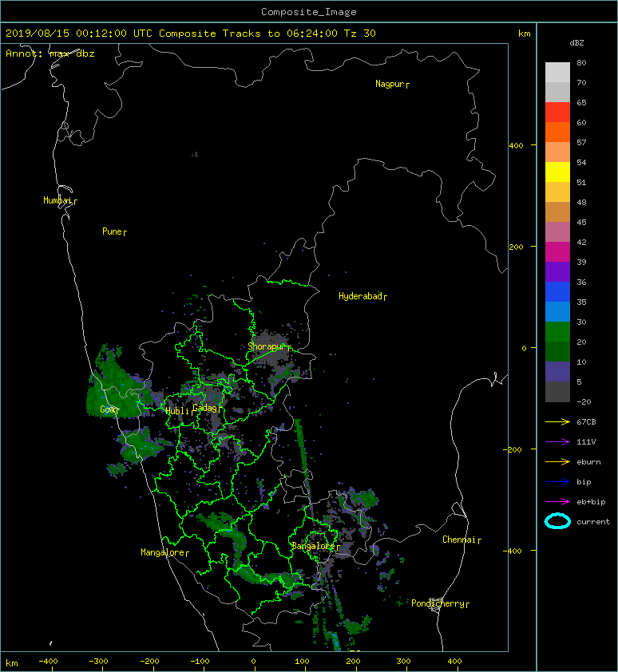Image resolution: width=618 pixels, height=672 pixels.
Task: Click the Goa label
Action: pyautogui.click(x=107, y=409)
